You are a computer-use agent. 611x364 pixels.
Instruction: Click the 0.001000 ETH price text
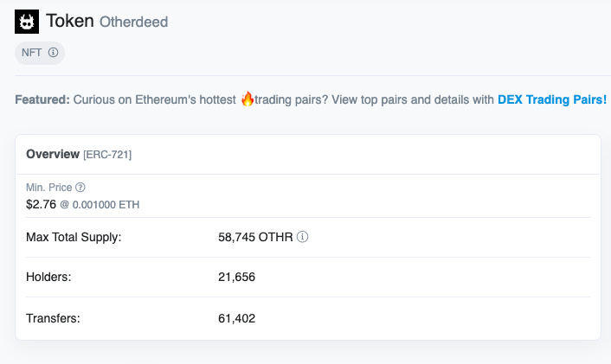(106, 205)
